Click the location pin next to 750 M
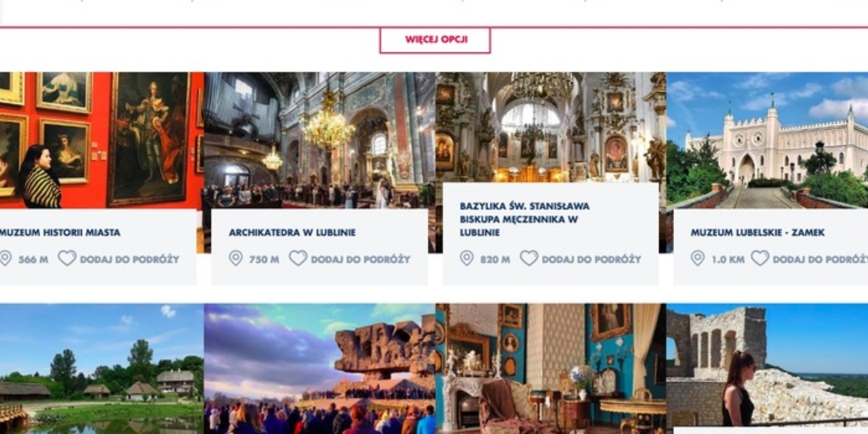The width and height of the screenshot is (868, 434). pyautogui.click(x=235, y=259)
